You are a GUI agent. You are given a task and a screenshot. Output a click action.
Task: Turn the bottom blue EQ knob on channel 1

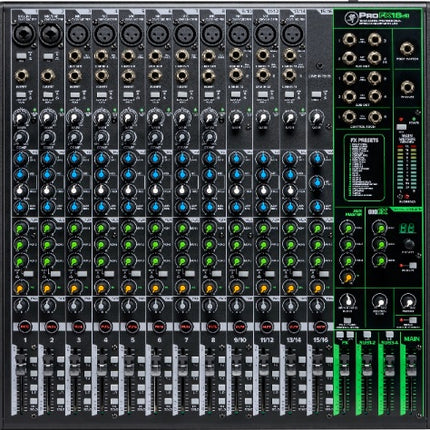click(x=21, y=207)
